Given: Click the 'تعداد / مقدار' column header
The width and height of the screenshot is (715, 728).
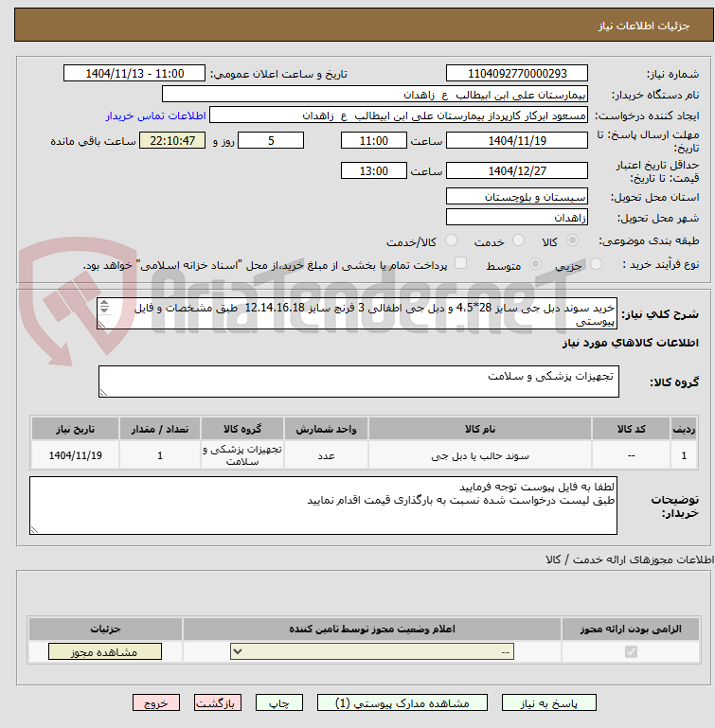Looking at the screenshot, I should [x=160, y=429].
